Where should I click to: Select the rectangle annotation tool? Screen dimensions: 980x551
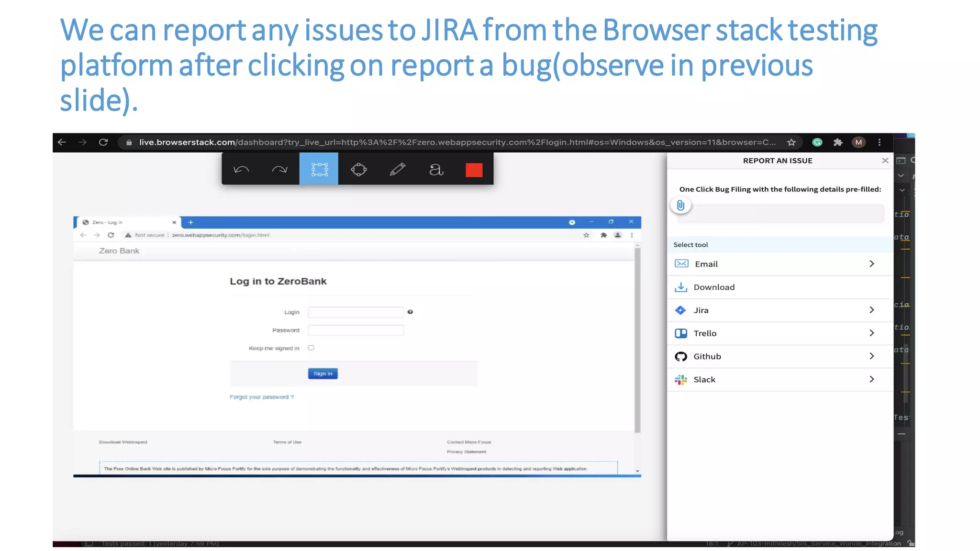click(x=319, y=169)
